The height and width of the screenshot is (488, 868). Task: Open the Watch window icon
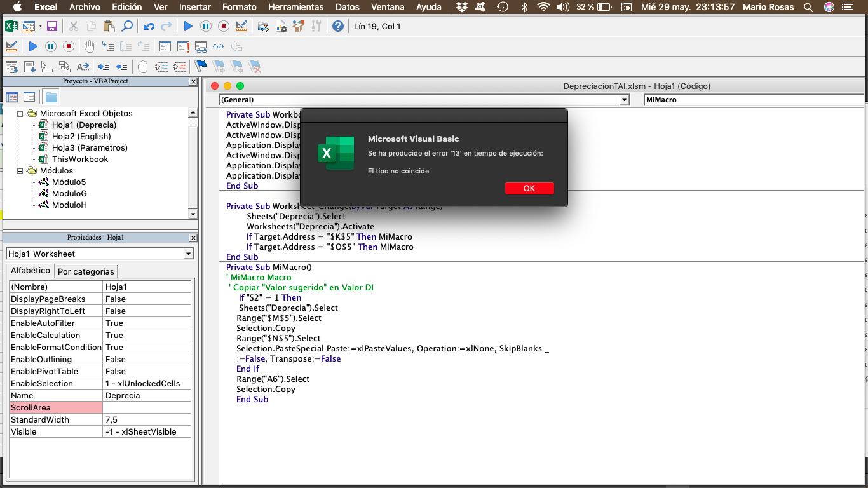[x=201, y=46]
